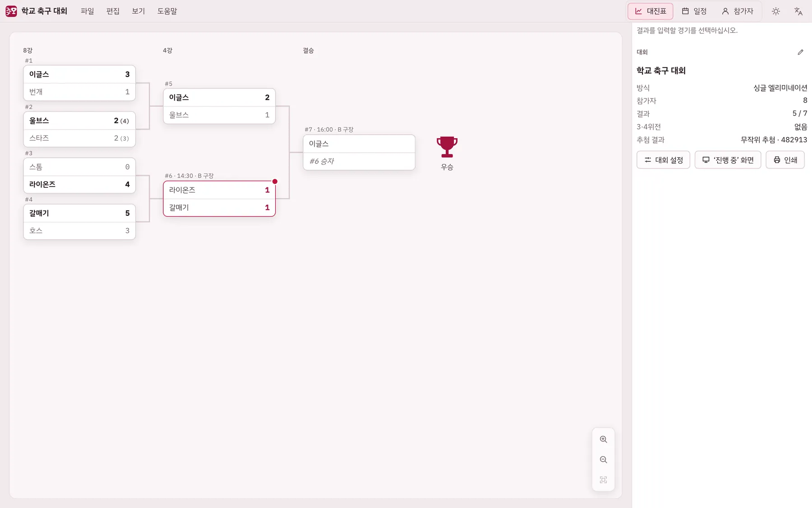Switch to the 일정 tab
The width and height of the screenshot is (812, 508).
(694, 11)
